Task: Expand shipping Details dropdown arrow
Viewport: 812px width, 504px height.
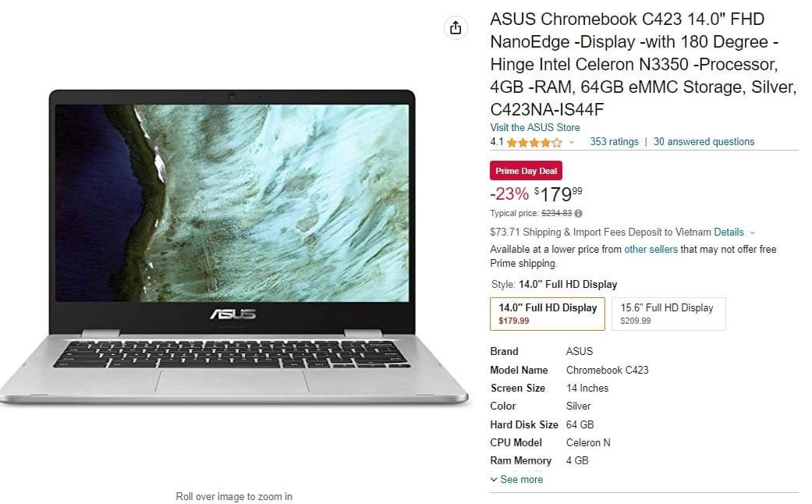Action: 753,233
